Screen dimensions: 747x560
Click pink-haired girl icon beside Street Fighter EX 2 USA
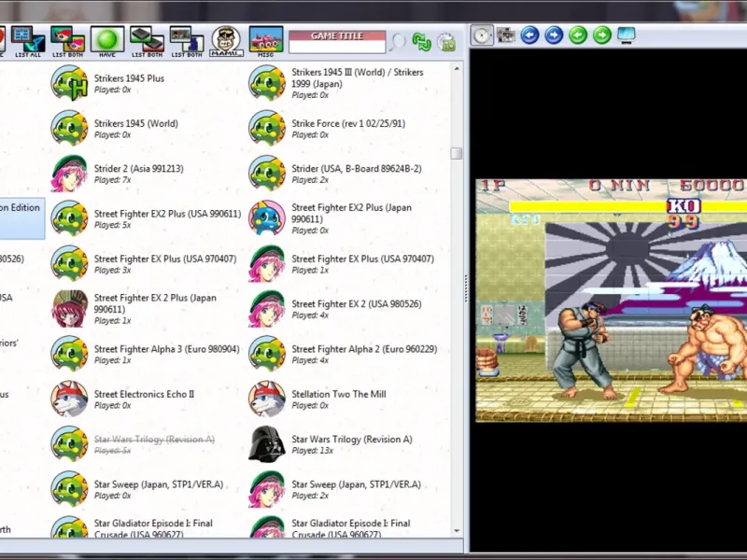pos(267,309)
